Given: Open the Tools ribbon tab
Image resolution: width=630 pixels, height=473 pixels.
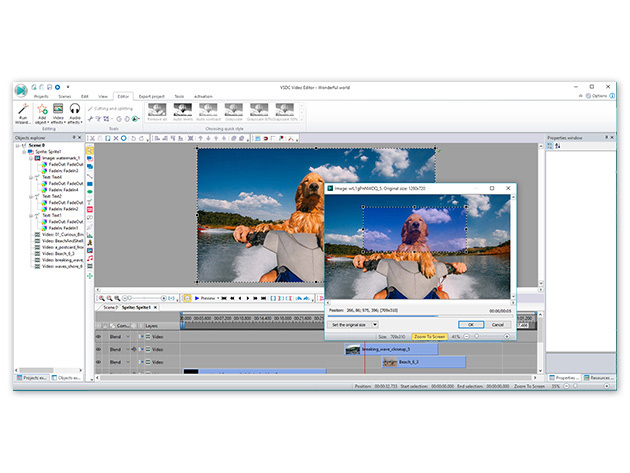Looking at the screenshot, I should [179, 96].
